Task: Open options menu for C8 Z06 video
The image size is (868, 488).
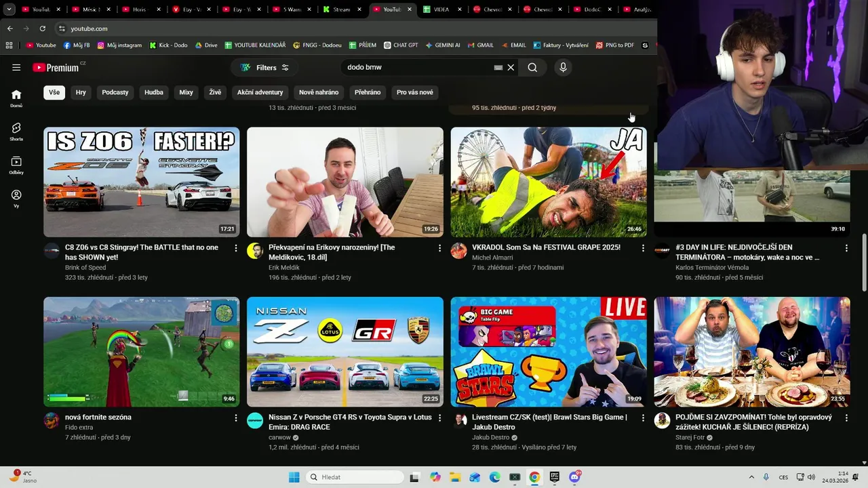Action: (236, 248)
